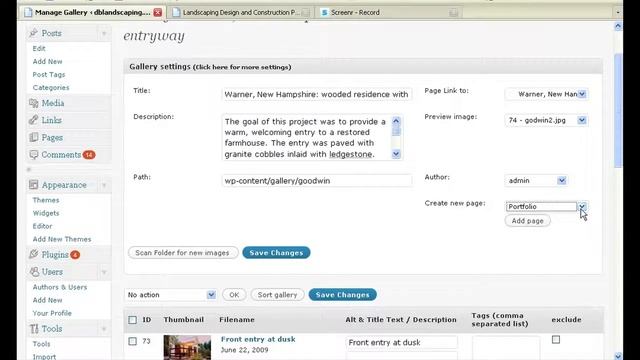This screenshot has width=640, height=360.
Task: Click the Tags field for ID 73
Action: [x=506, y=348]
